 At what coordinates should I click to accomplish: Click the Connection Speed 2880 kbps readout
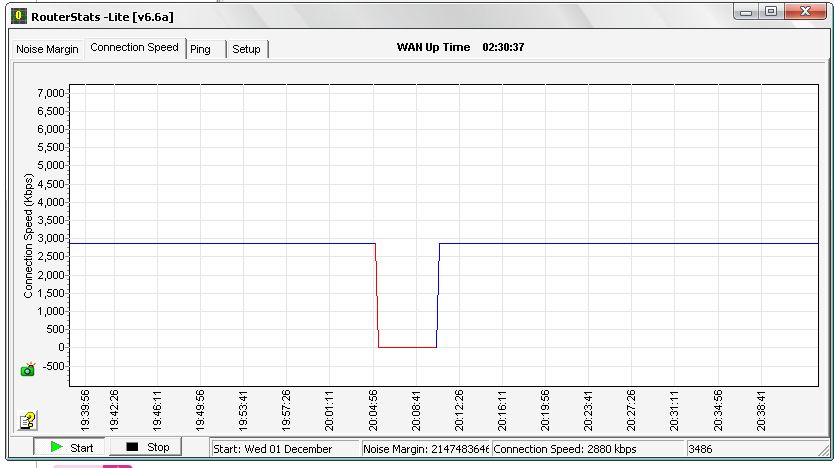586,448
